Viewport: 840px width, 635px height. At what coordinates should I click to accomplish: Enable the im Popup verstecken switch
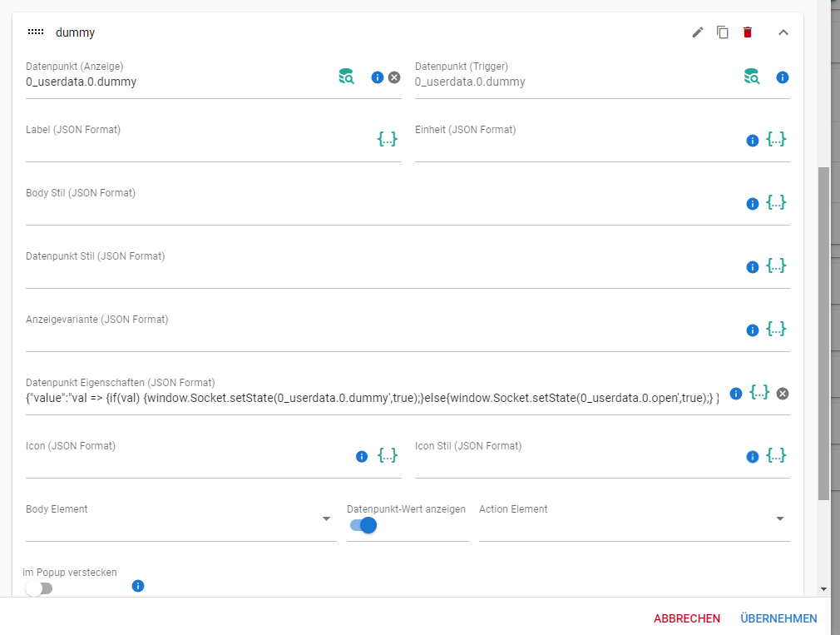point(38,588)
